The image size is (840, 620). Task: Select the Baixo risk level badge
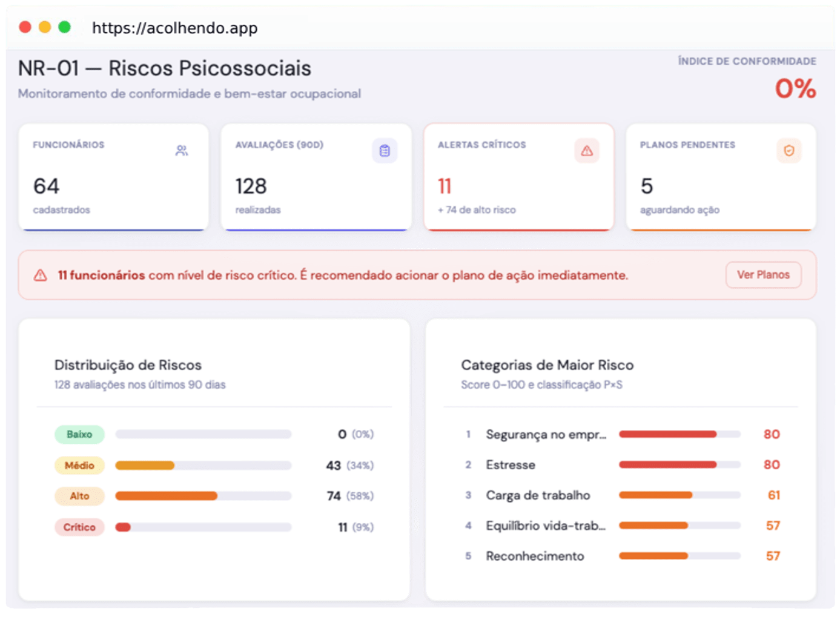tap(79, 434)
